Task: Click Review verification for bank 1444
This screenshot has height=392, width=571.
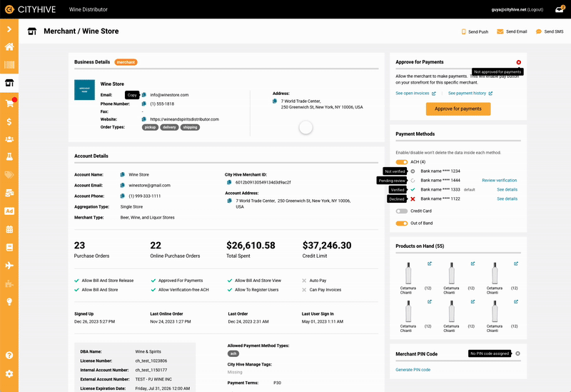Action: (499, 181)
